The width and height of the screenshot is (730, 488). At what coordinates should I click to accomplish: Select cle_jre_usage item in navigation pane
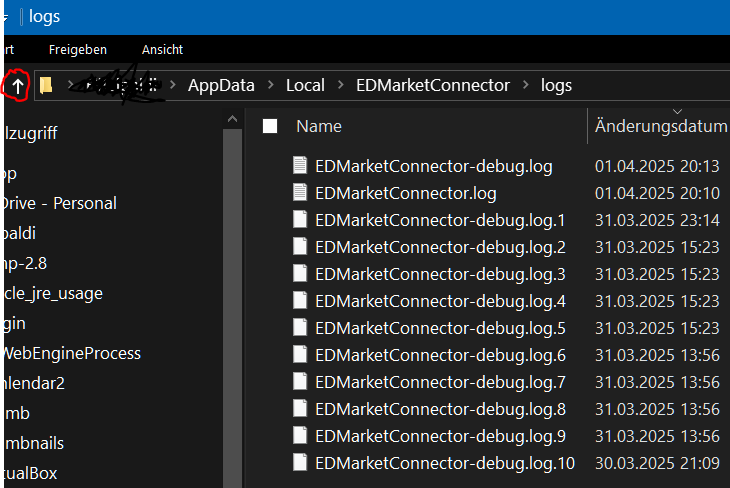[x=52, y=293]
